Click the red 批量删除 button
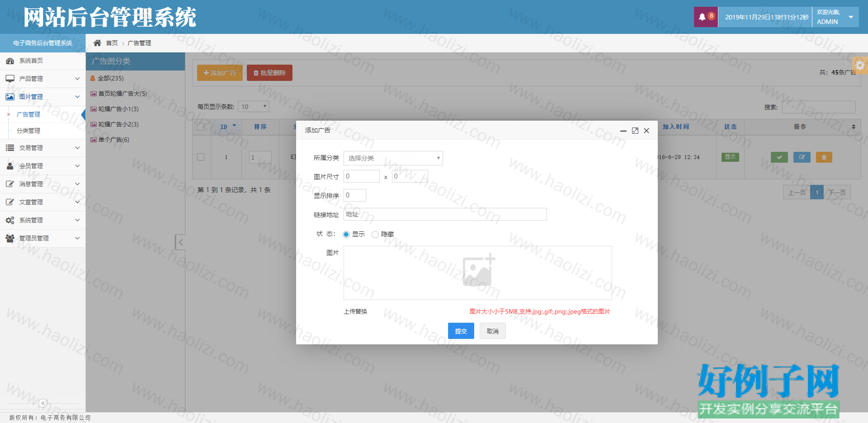The height and width of the screenshot is (423, 868). [x=269, y=73]
